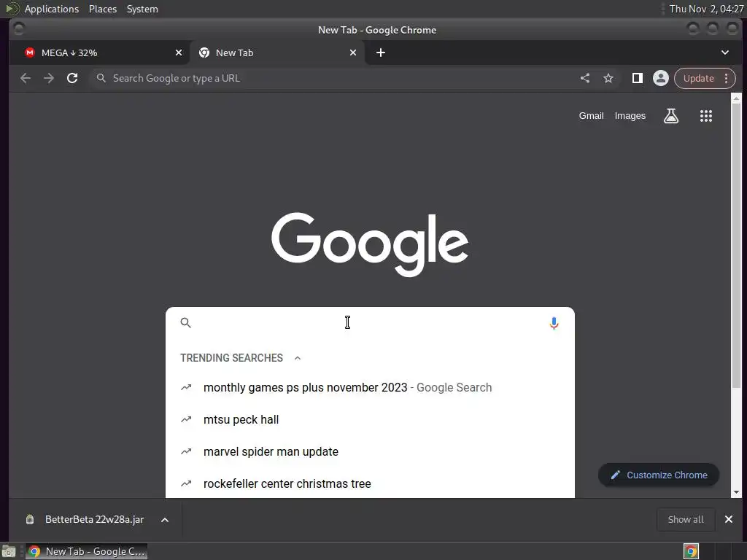Screen dimensions: 747x560
Task: Click the magnifier icon in search box
Action: (186, 323)
